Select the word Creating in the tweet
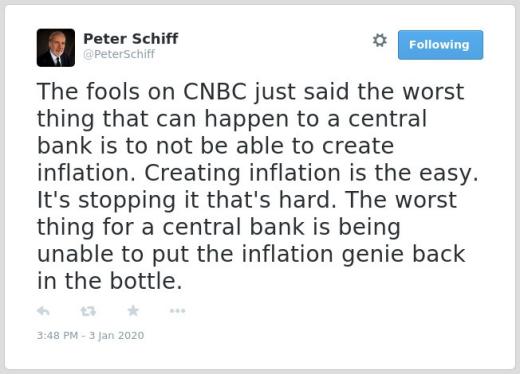Viewport: 520px width, 374px height. pyautogui.click(x=192, y=173)
